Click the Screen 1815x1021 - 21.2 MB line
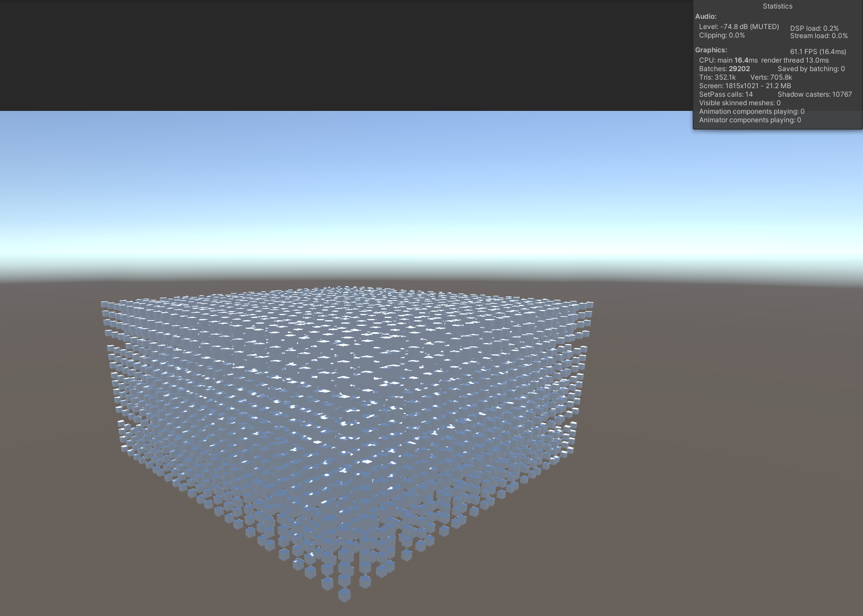Image resolution: width=863 pixels, height=616 pixels. tap(745, 86)
